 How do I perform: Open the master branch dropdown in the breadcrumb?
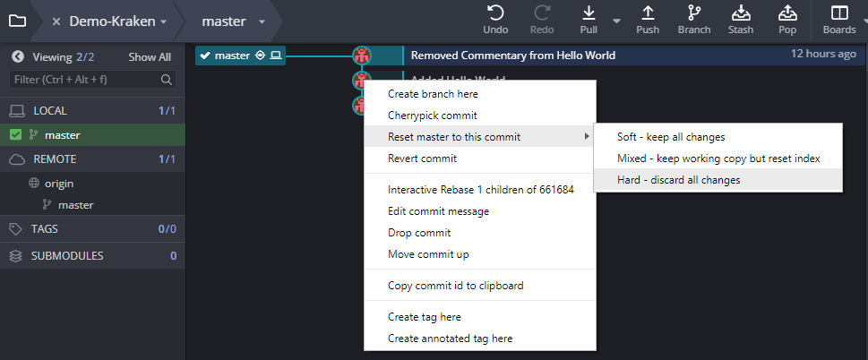(262, 21)
